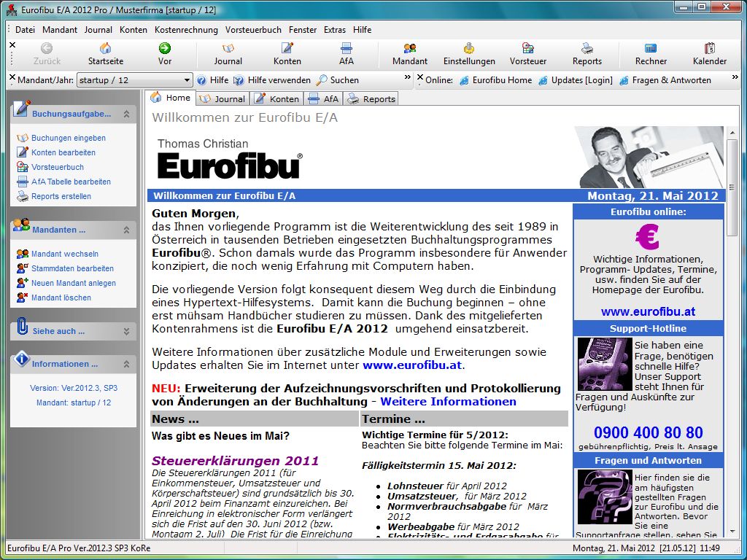Collapse the Informationen panel
747x560 pixels.
[x=126, y=364]
